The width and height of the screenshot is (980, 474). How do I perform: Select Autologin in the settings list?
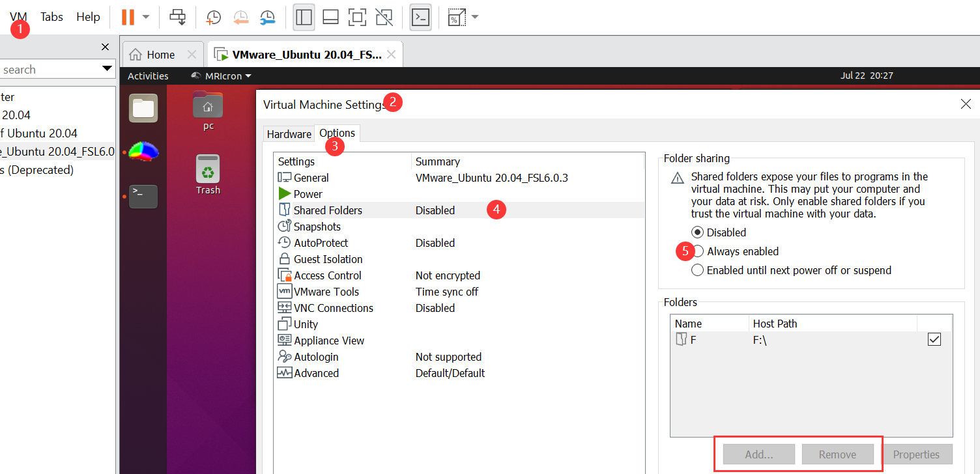[459, 357]
